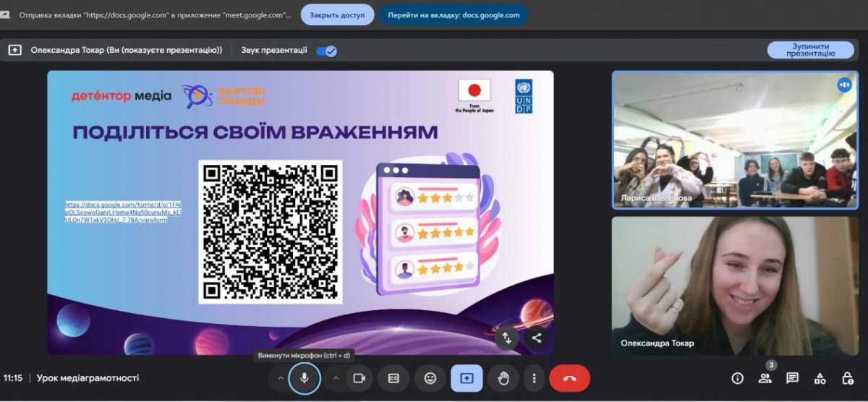Screen dimensions: 868x402
Task: Turn on closed captions
Action: click(x=393, y=378)
